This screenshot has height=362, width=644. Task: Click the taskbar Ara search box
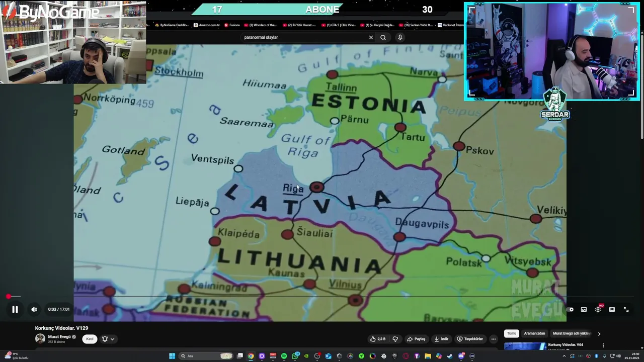(x=206, y=356)
